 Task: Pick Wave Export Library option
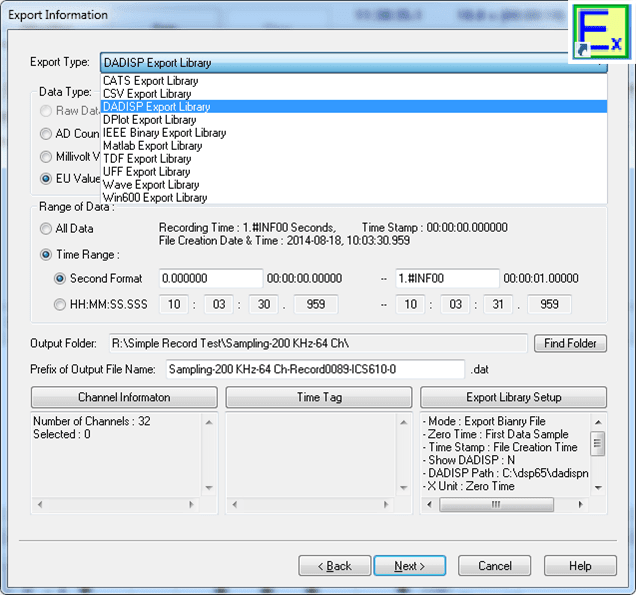pyautogui.click(x=353, y=185)
